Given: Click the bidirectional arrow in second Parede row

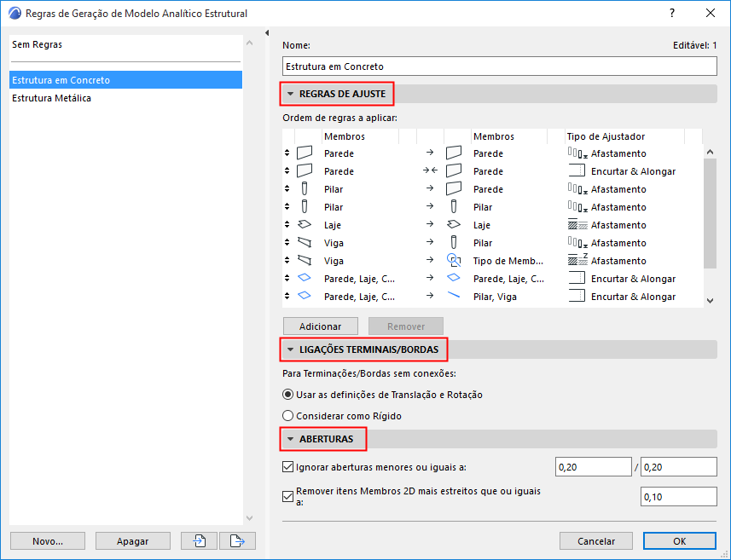Looking at the screenshot, I should point(430,170).
